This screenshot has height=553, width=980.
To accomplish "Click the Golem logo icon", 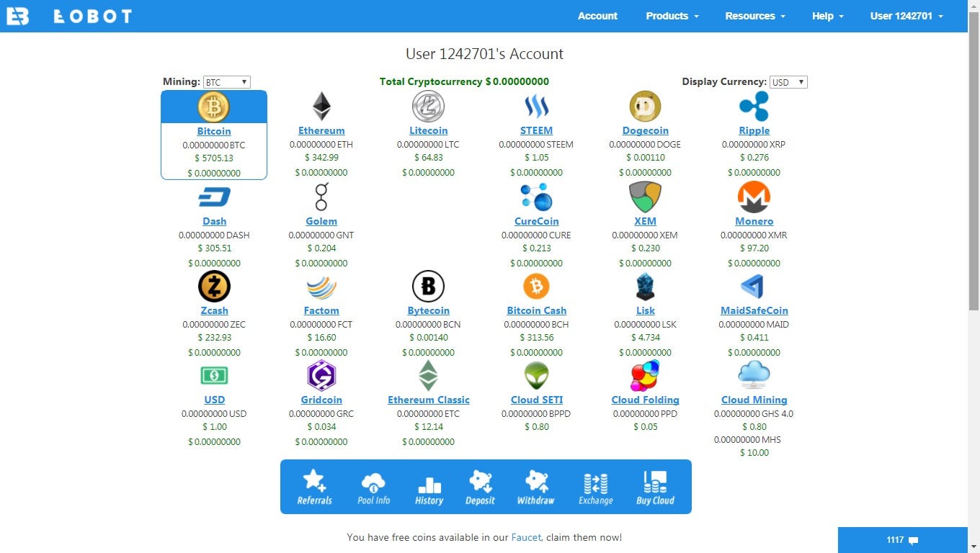I will pos(321,197).
